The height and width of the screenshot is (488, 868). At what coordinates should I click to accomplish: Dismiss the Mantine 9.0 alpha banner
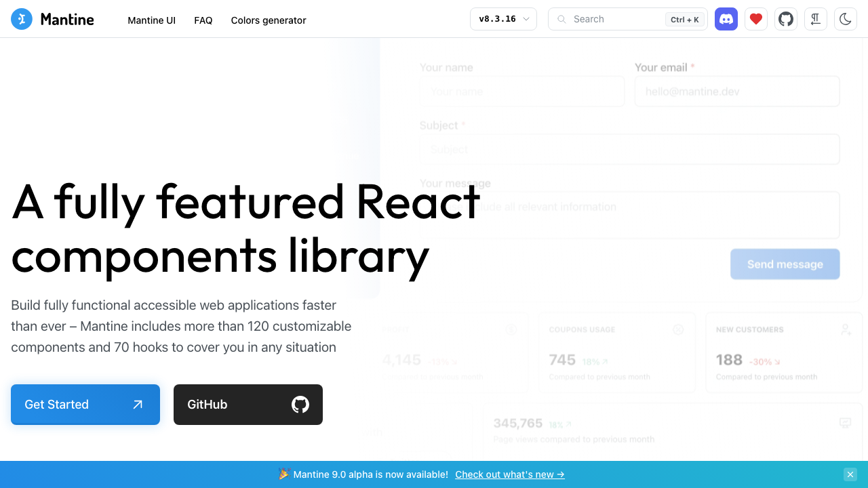click(850, 474)
